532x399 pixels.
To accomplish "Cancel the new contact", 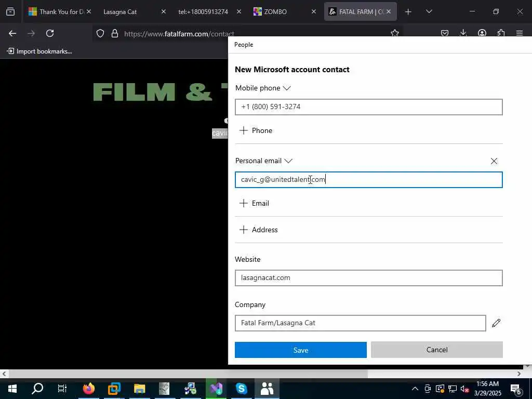I will click(436, 350).
